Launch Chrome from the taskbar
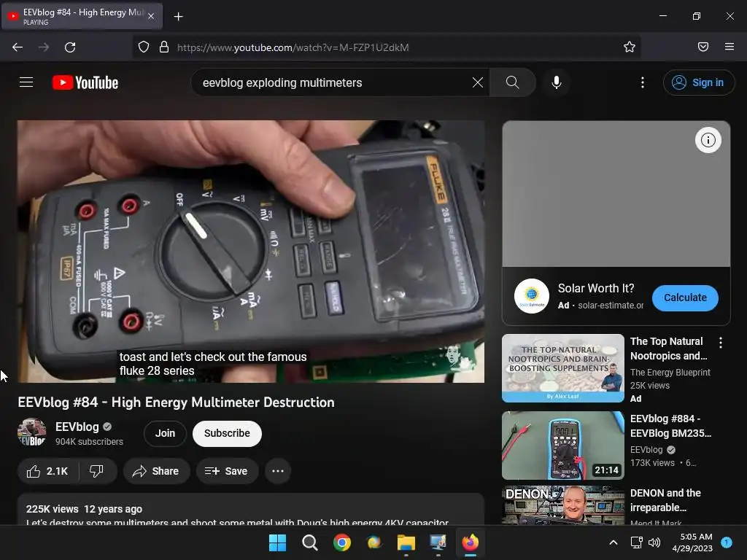Screen dimensions: 747x560 pyautogui.click(x=341, y=542)
